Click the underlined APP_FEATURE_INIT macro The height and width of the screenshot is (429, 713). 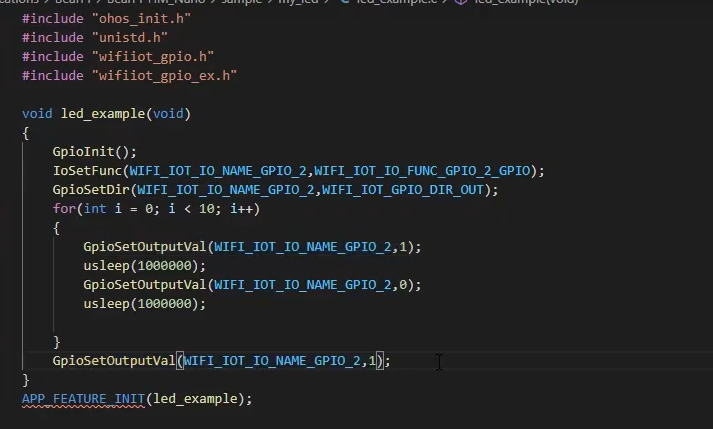[x=83, y=399]
